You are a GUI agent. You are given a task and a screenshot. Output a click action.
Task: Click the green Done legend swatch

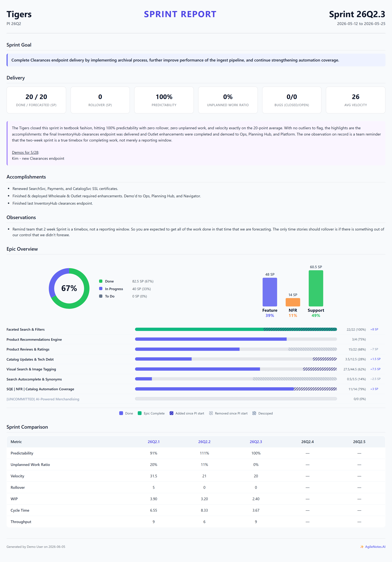click(101, 281)
